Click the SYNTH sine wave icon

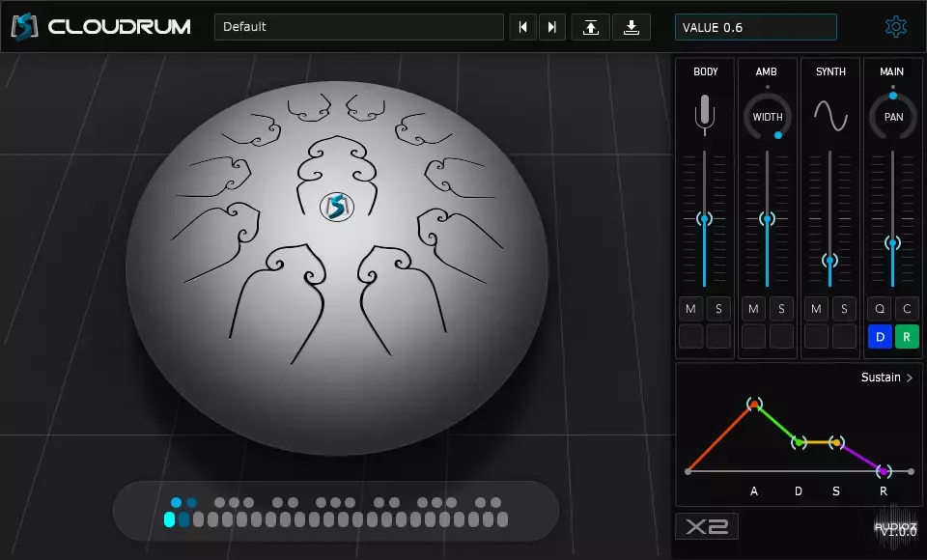830,115
